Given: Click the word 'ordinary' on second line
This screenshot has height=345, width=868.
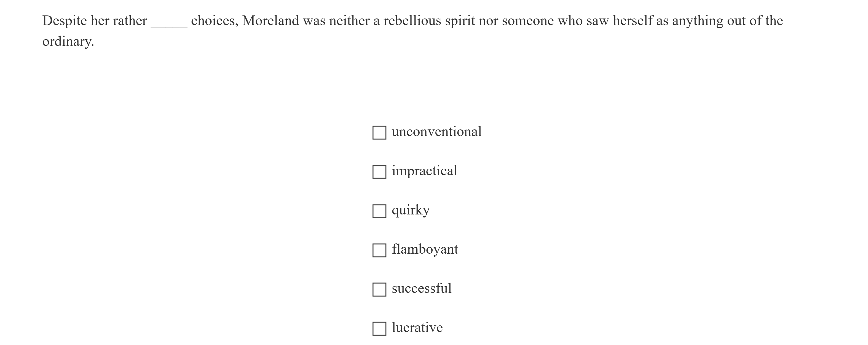Looking at the screenshot, I should click(x=67, y=41).
